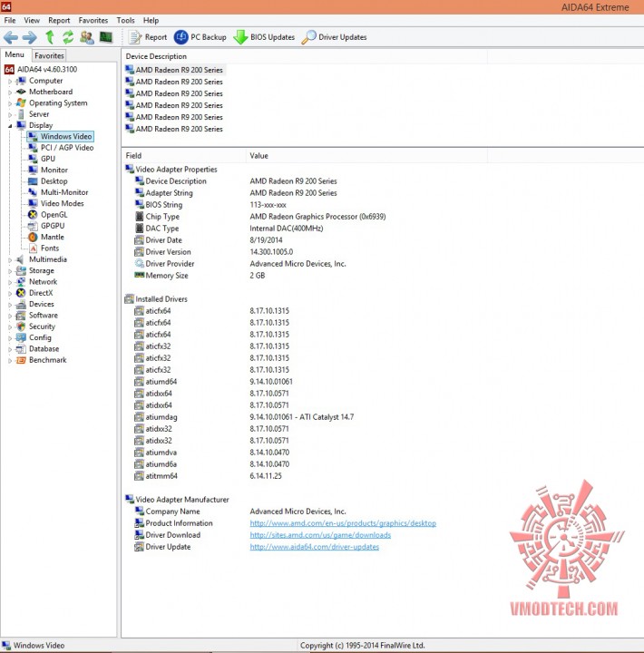Select Windows Video in the tree
This screenshot has width=644, height=653.
click(61, 136)
